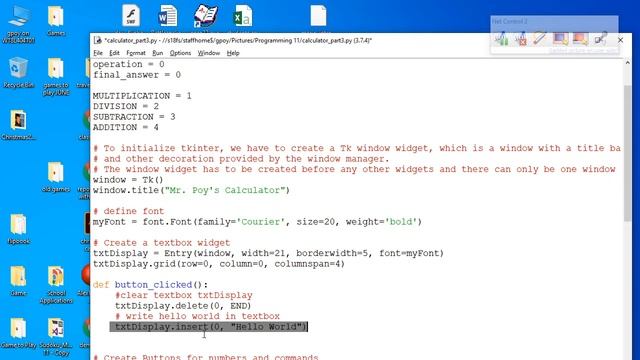This screenshot has height=360, width=640.
Task: Click the txtDisplay.grid line
Action: [x=219, y=264]
